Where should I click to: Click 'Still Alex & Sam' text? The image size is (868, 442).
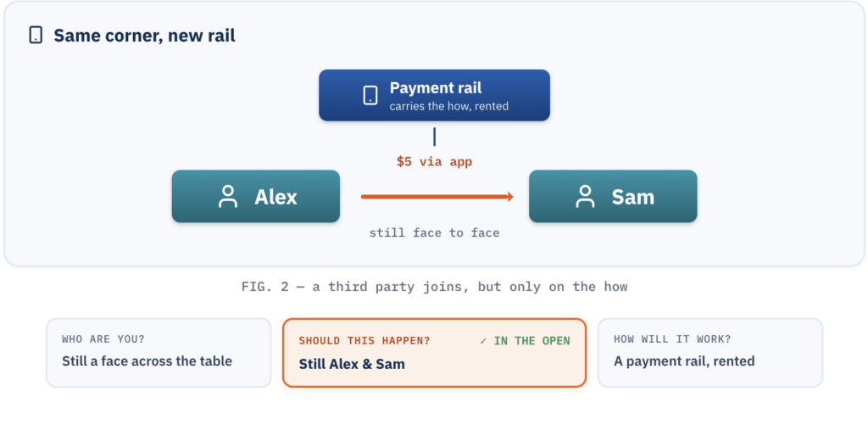352,364
